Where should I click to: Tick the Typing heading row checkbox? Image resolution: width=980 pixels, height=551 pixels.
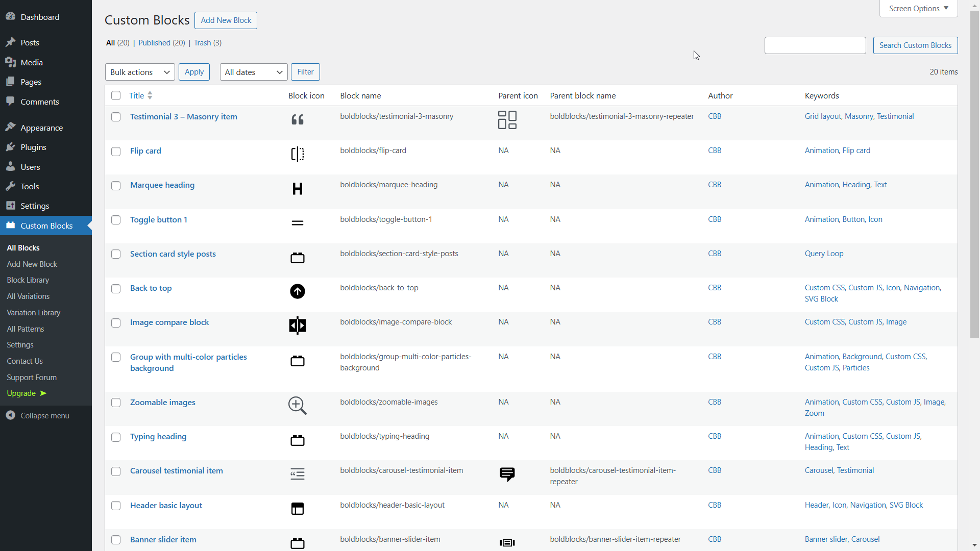(x=116, y=437)
